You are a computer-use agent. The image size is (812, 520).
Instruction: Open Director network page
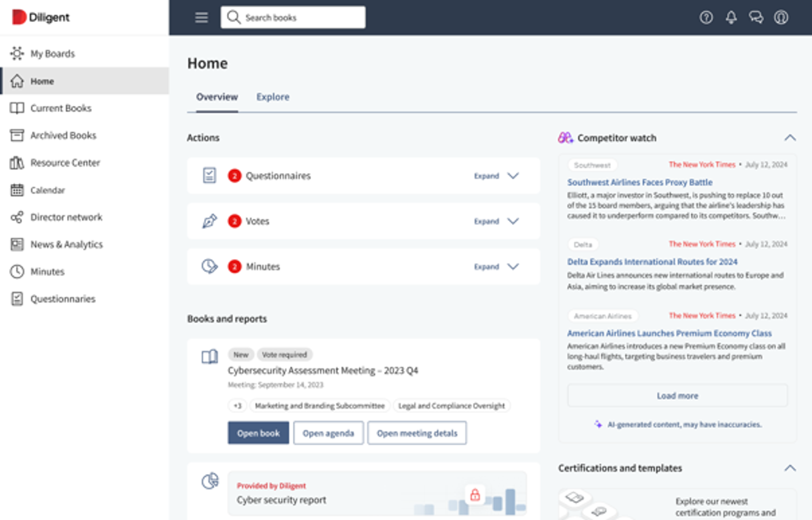point(84,217)
